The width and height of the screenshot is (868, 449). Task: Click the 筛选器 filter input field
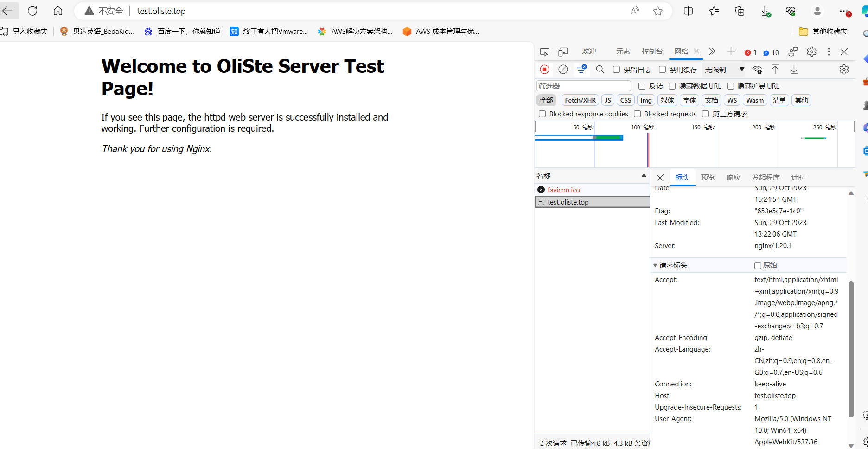[x=583, y=86]
